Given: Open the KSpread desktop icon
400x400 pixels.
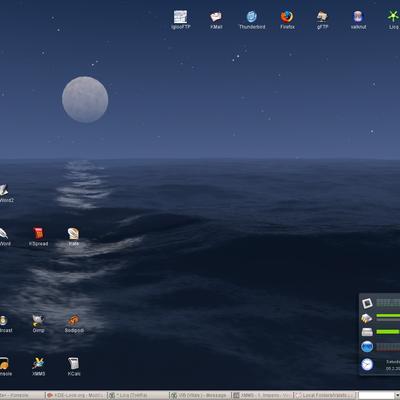Looking at the screenshot, I should 38,237.
